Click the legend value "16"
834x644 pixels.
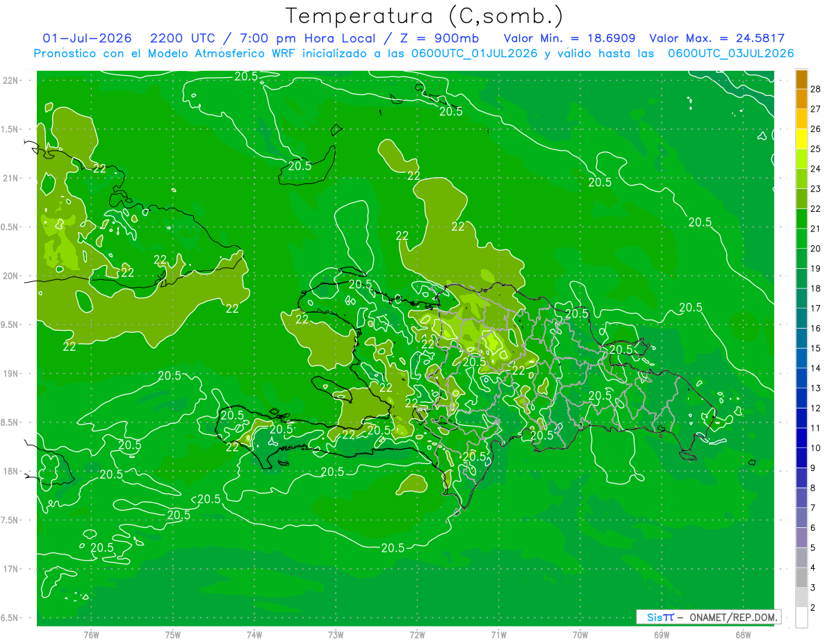[x=816, y=329]
